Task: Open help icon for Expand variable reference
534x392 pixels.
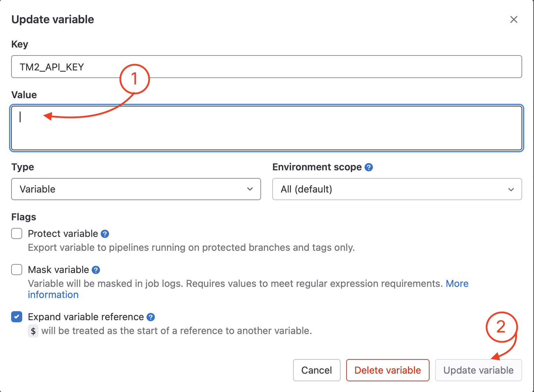Action: pyautogui.click(x=151, y=317)
